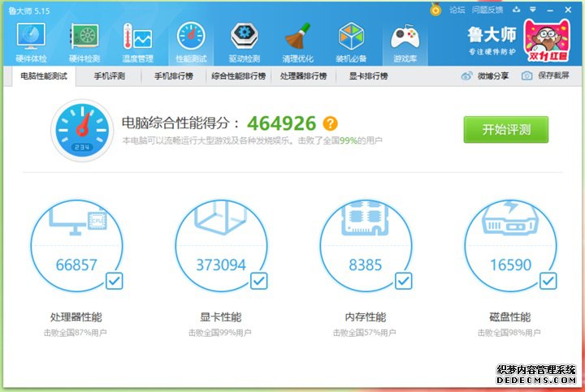The image size is (585, 392).
Task: Click the 击败全国57%用户 text
Action: click(x=365, y=333)
